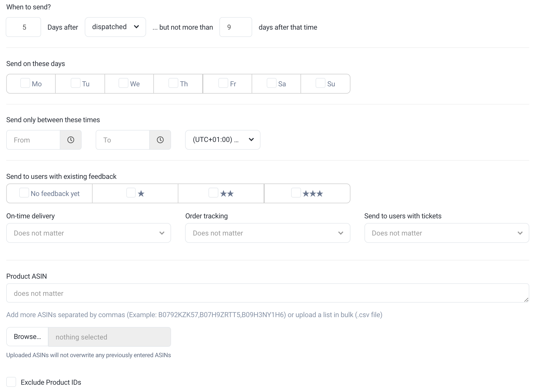Expand the On-time delivery dropdown
Viewport: 535px width, 392px height.
pos(89,233)
